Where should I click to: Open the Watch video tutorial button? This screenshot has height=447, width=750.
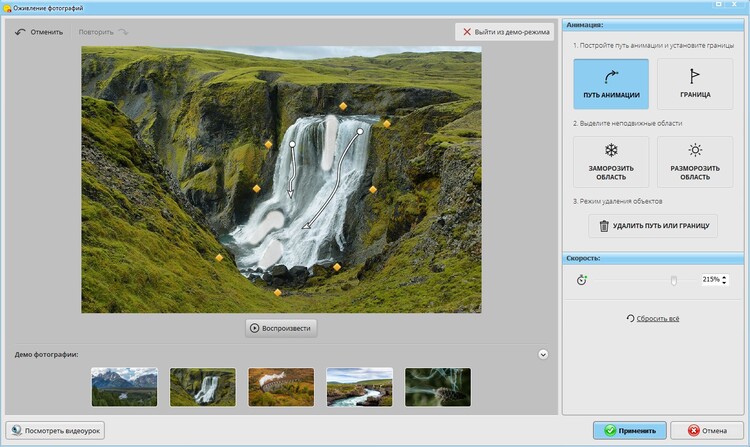[x=55, y=430]
